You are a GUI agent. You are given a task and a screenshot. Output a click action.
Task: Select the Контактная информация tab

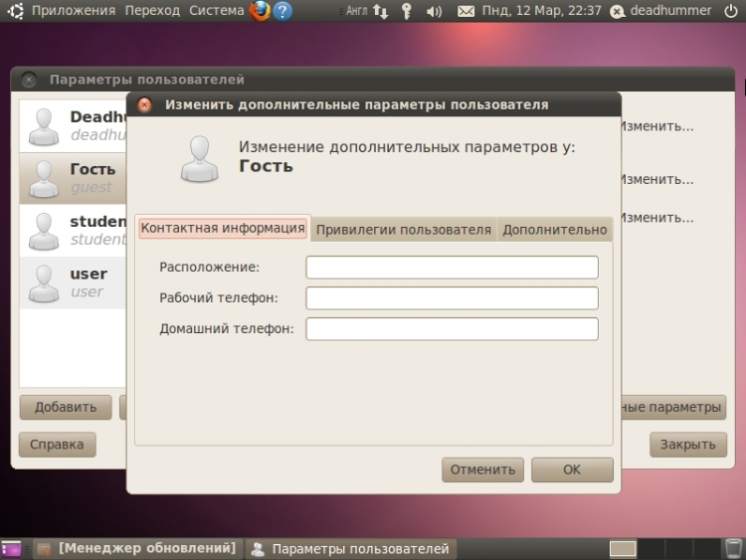[x=223, y=228]
